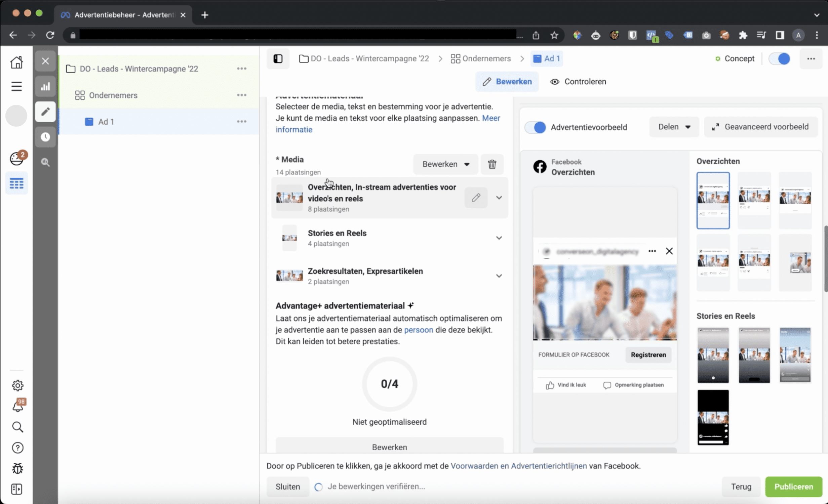Click the Advertentievoorbeeld toggle switch

(536, 126)
